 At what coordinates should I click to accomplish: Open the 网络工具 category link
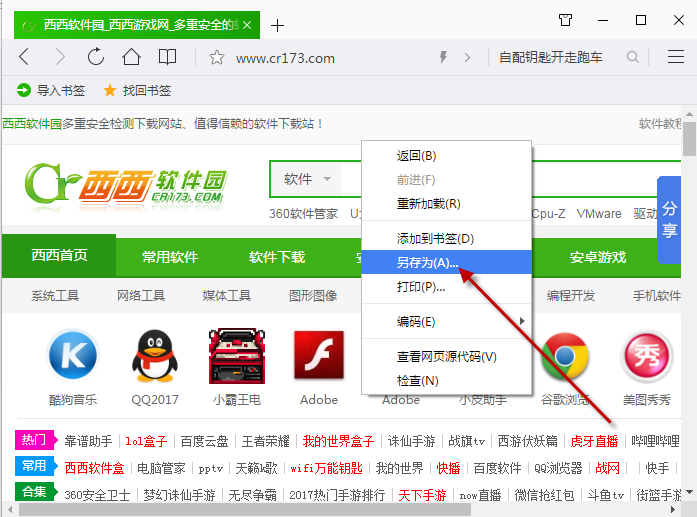(x=141, y=296)
